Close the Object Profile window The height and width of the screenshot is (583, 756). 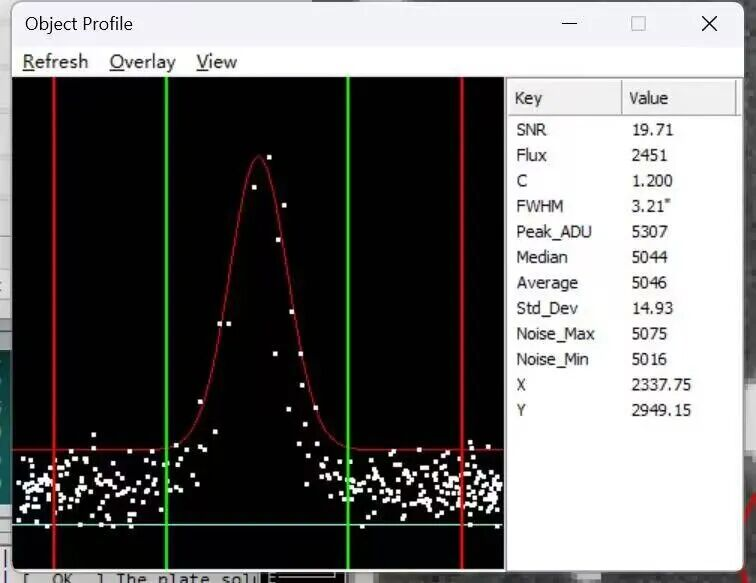click(709, 24)
